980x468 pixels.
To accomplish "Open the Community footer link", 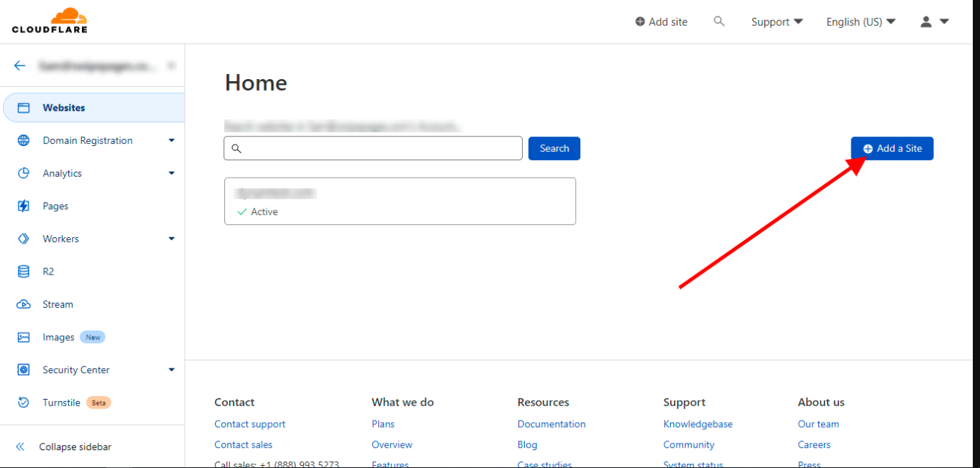I will click(x=689, y=444).
